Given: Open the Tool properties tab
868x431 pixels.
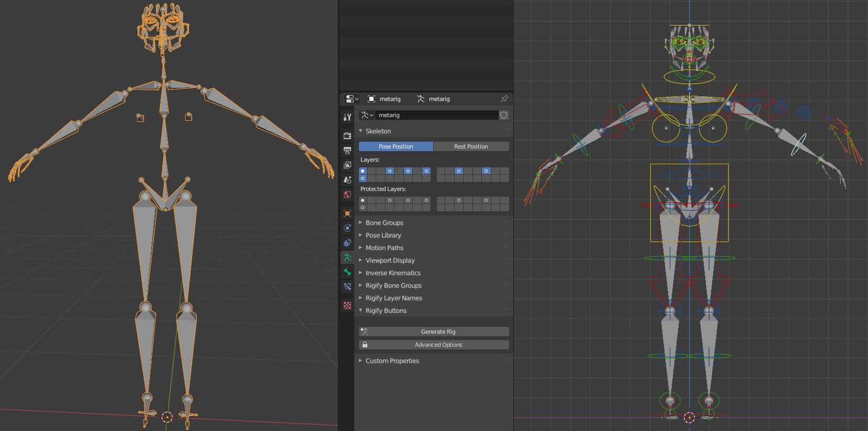Looking at the screenshot, I should 347,117.
